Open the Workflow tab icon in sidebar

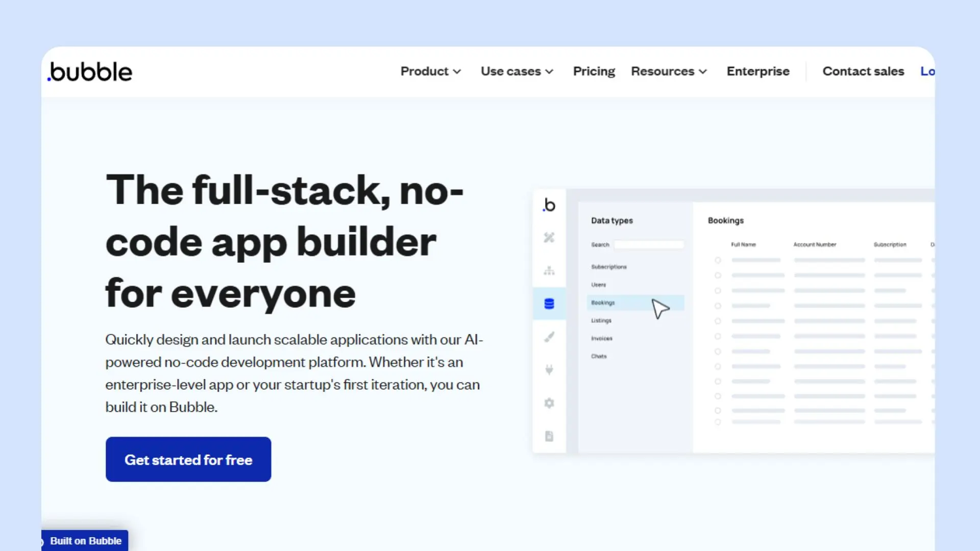coord(549,270)
